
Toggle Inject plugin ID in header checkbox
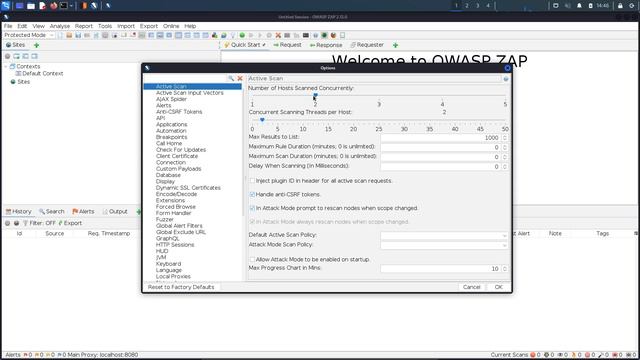pos(252,180)
